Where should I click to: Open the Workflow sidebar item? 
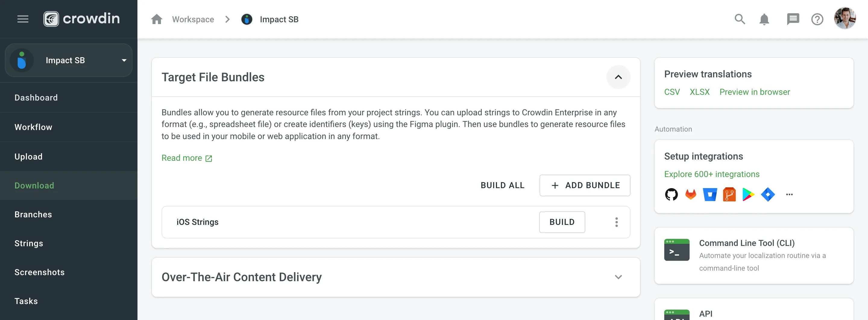point(33,127)
